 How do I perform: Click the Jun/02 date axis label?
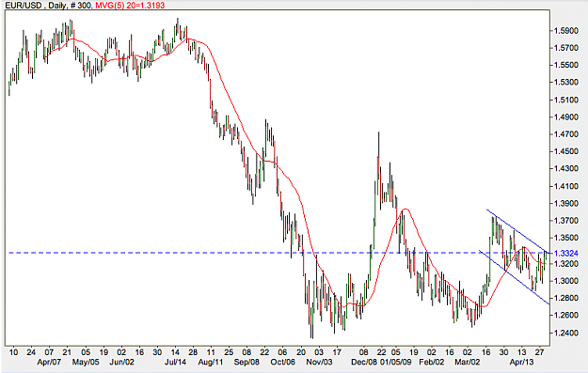coord(121,362)
